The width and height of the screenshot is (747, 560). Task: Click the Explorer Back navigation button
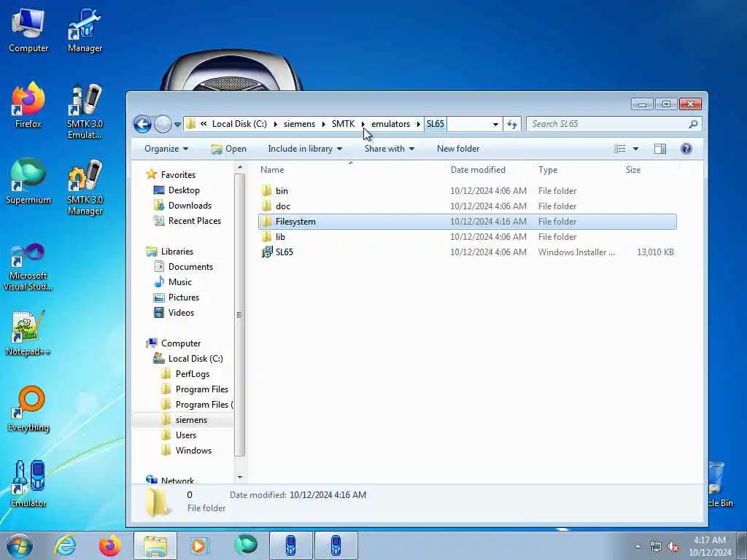(142, 124)
